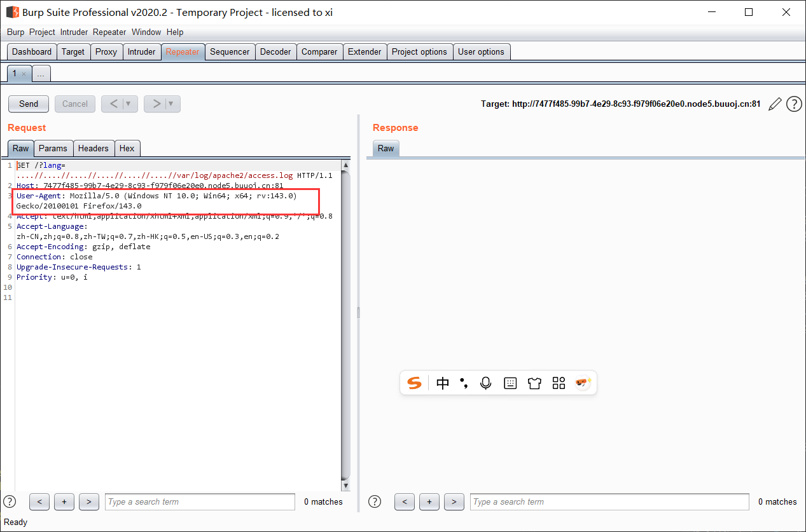The height and width of the screenshot is (532, 806).
Task: Click response search previous match < button
Action: coord(405,501)
